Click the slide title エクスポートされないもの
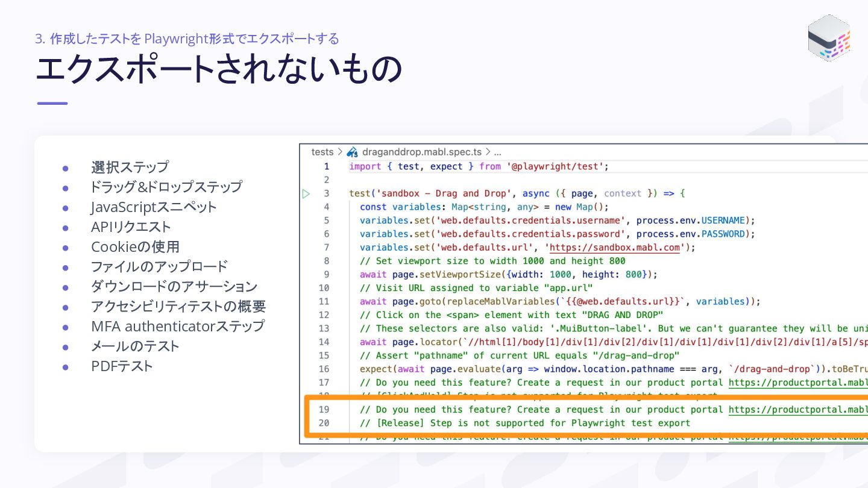The image size is (868, 488). (219, 69)
